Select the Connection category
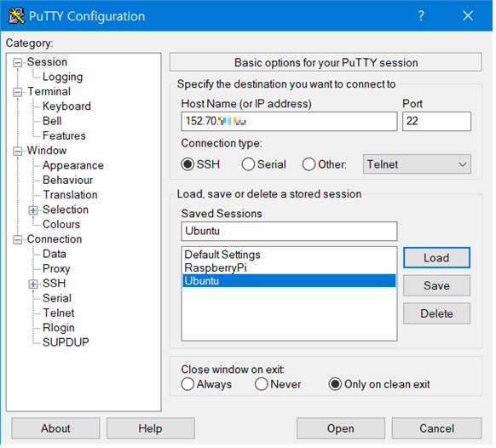 pyautogui.click(x=55, y=240)
